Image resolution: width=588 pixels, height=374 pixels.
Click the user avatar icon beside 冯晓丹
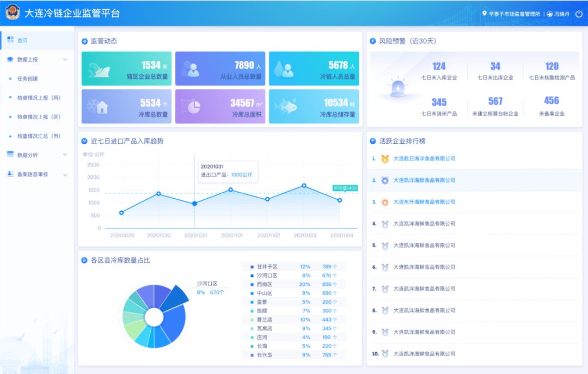click(x=550, y=14)
